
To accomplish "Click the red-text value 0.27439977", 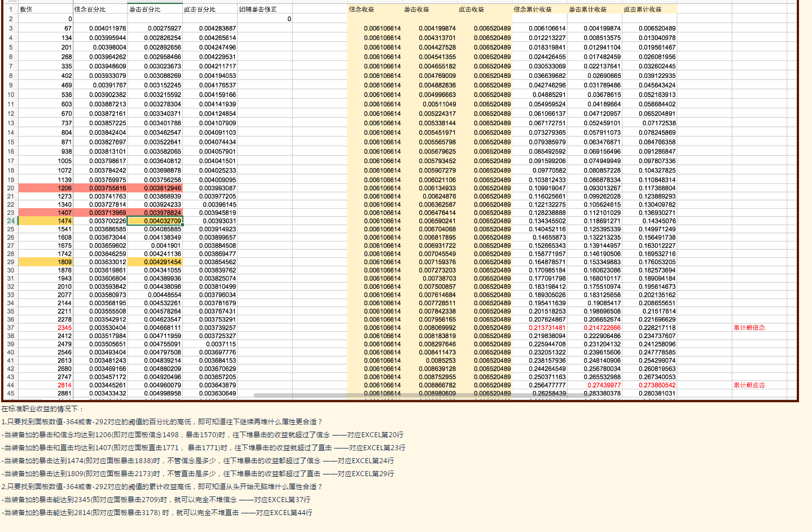I will (604, 385).
